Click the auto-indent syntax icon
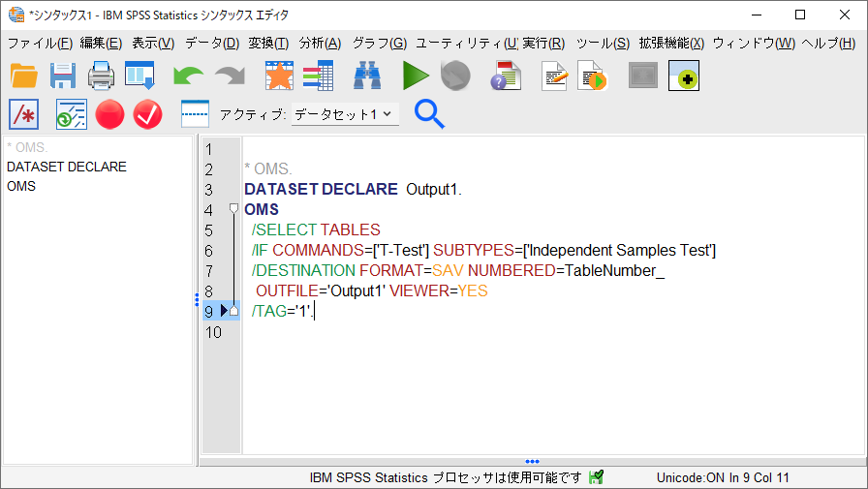This screenshot has width=868, height=489. 72,114
